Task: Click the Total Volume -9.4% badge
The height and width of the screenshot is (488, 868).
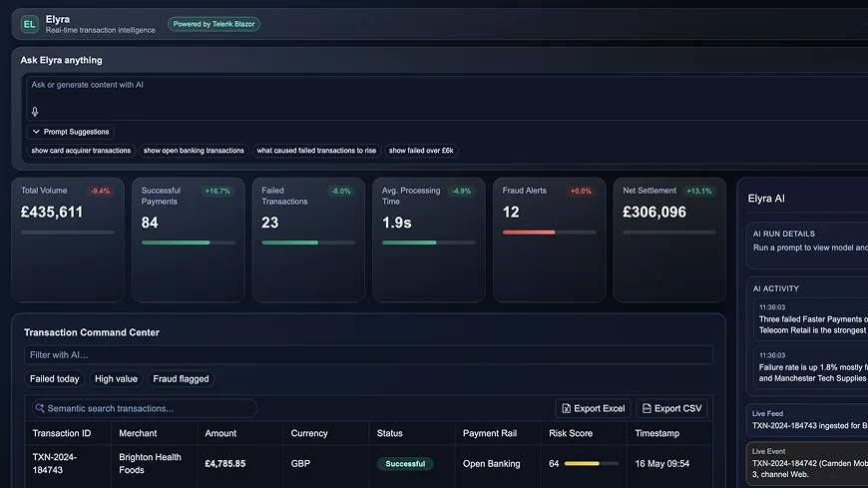Action: click(x=100, y=191)
